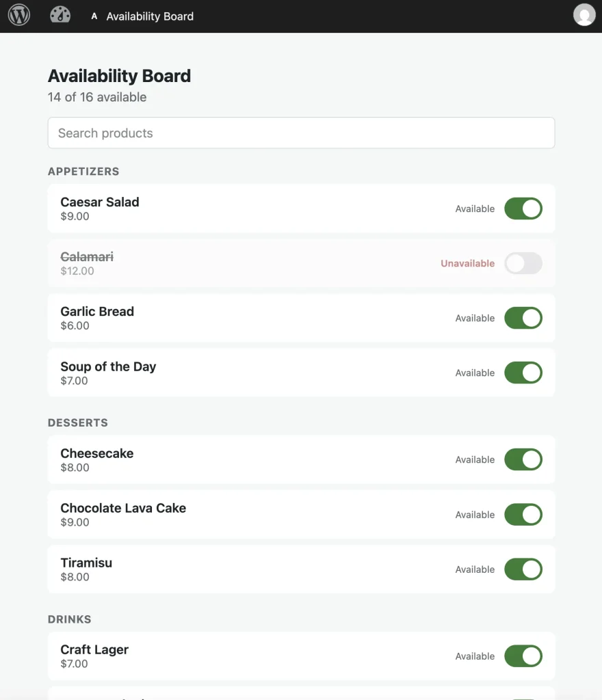Click the Appetizers section heading
602x700 pixels.
(83, 172)
